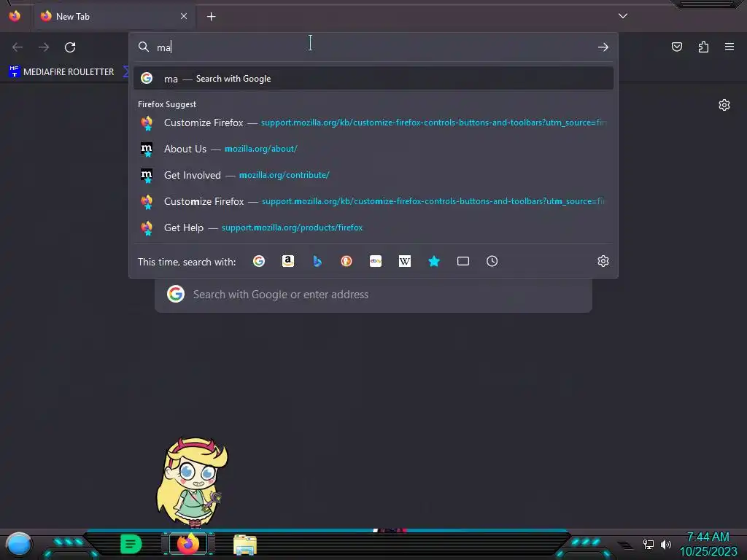Click the back navigation arrow

pyautogui.click(x=18, y=47)
